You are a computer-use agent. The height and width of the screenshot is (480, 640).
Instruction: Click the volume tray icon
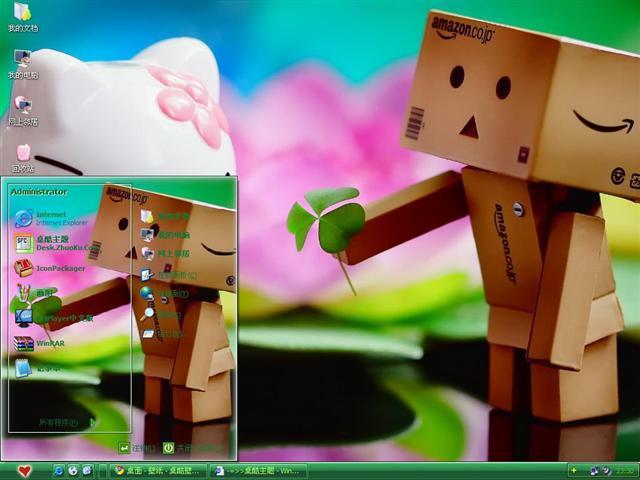tap(606, 471)
